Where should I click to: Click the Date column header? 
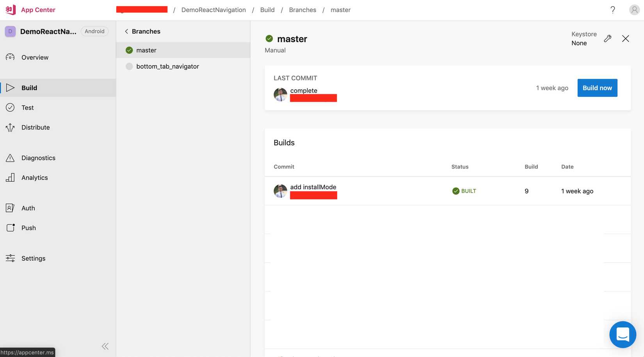(x=568, y=167)
